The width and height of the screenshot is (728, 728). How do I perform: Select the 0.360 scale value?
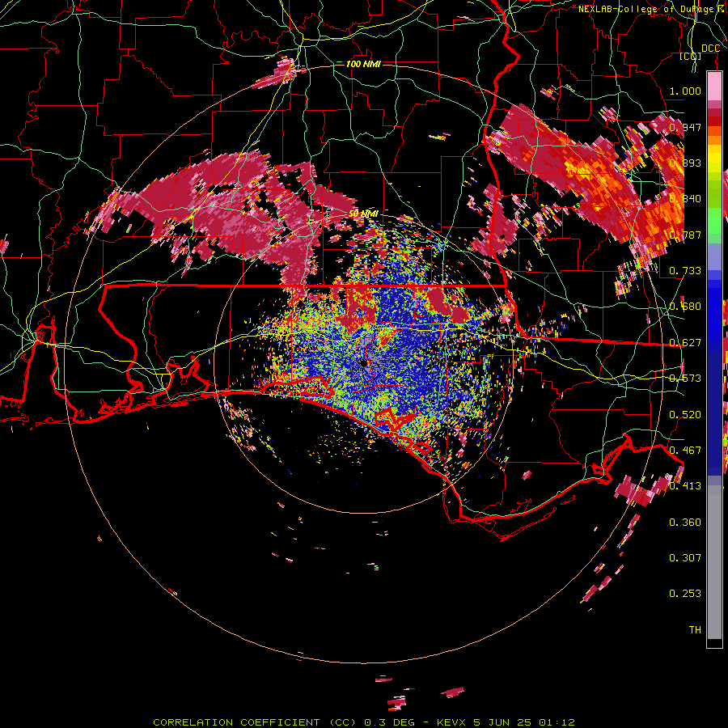[x=685, y=522]
